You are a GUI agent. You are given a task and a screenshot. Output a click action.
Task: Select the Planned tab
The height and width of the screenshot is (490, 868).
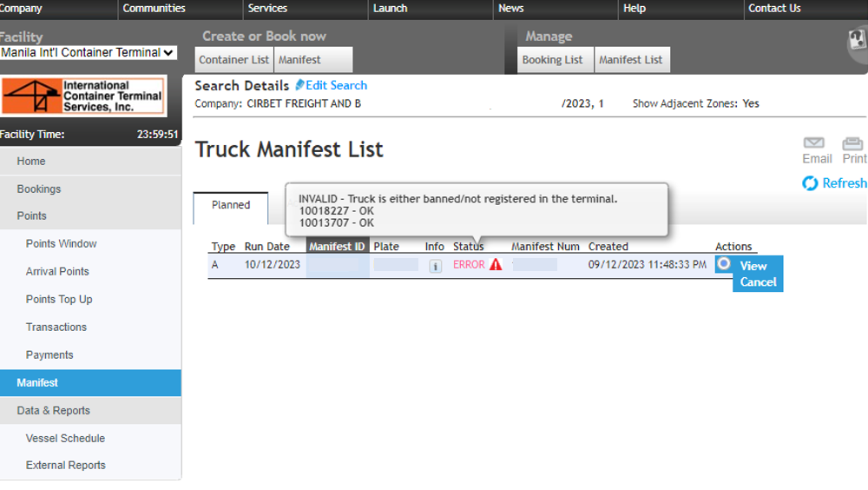[x=231, y=205]
